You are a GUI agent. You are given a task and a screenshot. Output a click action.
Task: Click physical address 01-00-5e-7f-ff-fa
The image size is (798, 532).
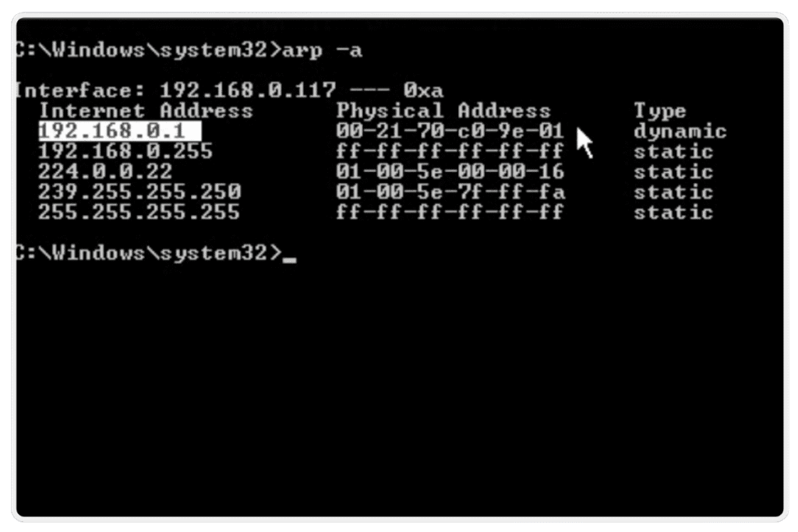point(450,192)
